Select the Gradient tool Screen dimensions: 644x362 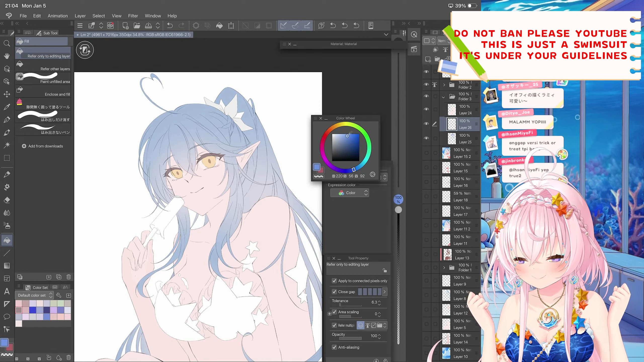click(x=7, y=266)
